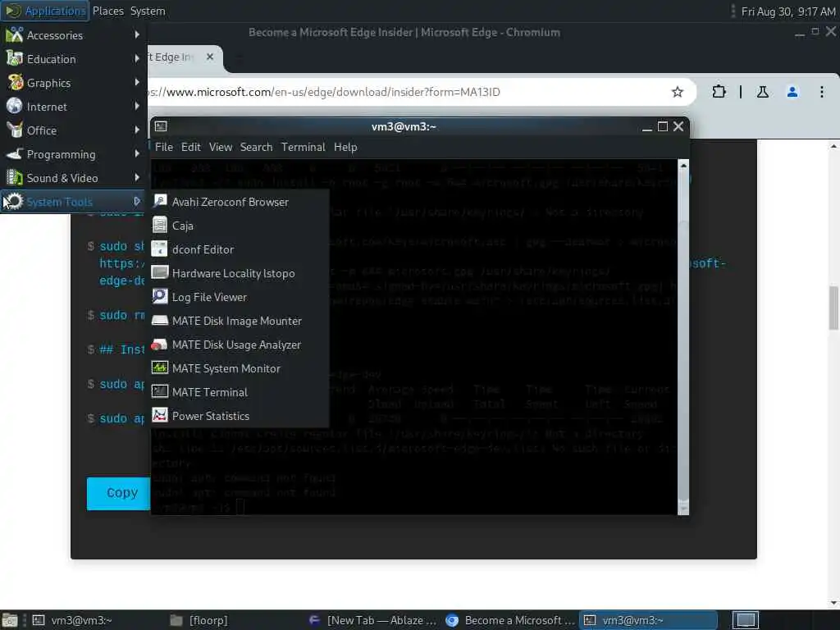Click the Copy button on the webpage

point(118,493)
